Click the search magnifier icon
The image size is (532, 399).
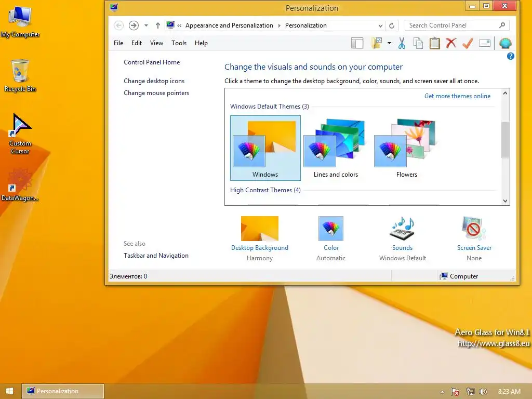click(502, 25)
